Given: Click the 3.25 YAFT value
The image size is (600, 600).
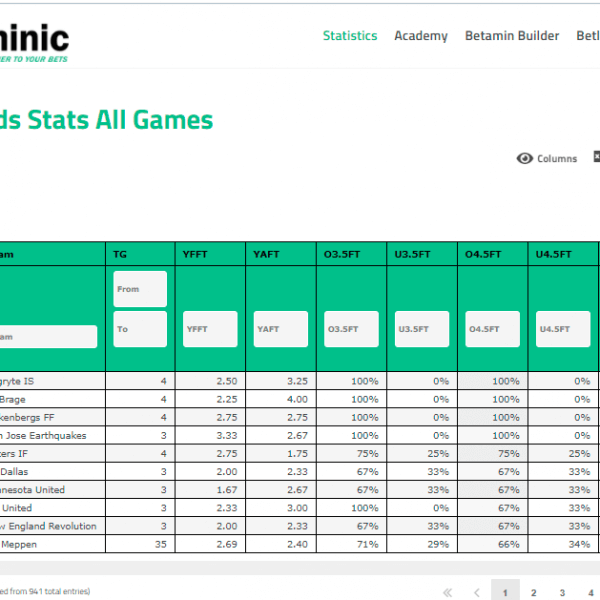Looking at the screenshot, I should [x=297, y=381].
